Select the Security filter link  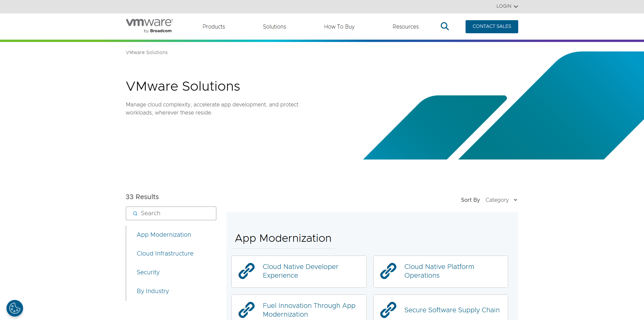pos(148,272)
